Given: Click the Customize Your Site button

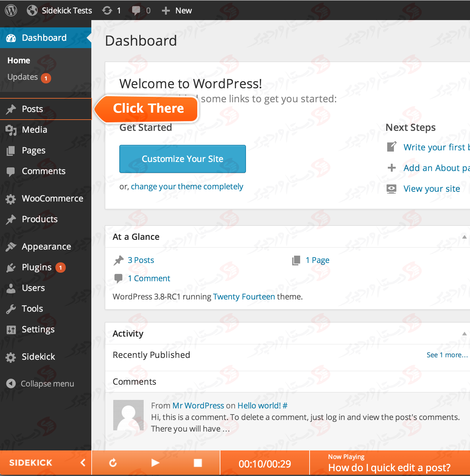Looking at the screenshot, I should tap(182, 159).
